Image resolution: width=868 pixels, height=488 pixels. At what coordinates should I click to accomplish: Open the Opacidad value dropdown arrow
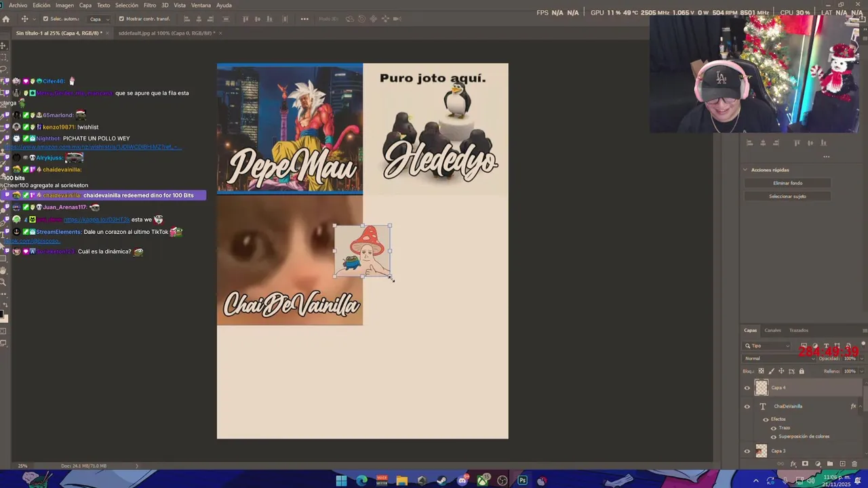pos(862,359)
